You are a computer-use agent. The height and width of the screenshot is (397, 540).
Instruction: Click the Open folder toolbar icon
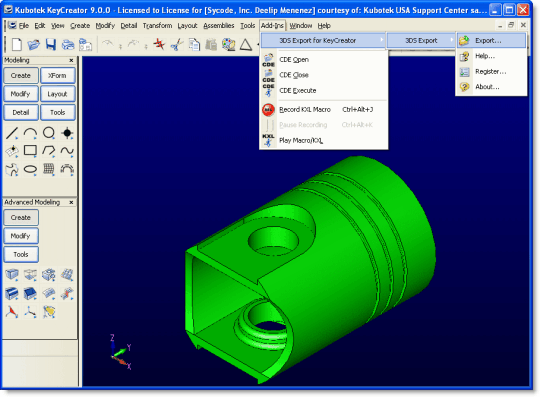(x=34, y=45)
